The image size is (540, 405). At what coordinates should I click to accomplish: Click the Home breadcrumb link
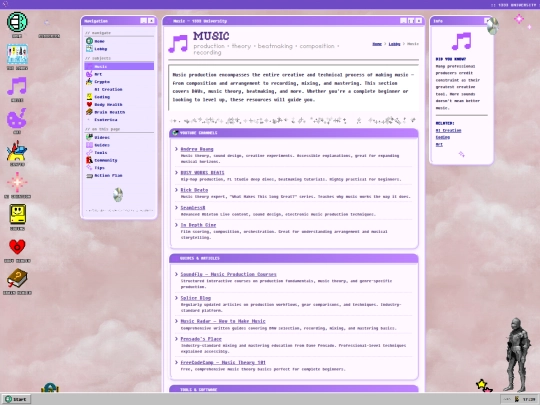pos(377,44)
